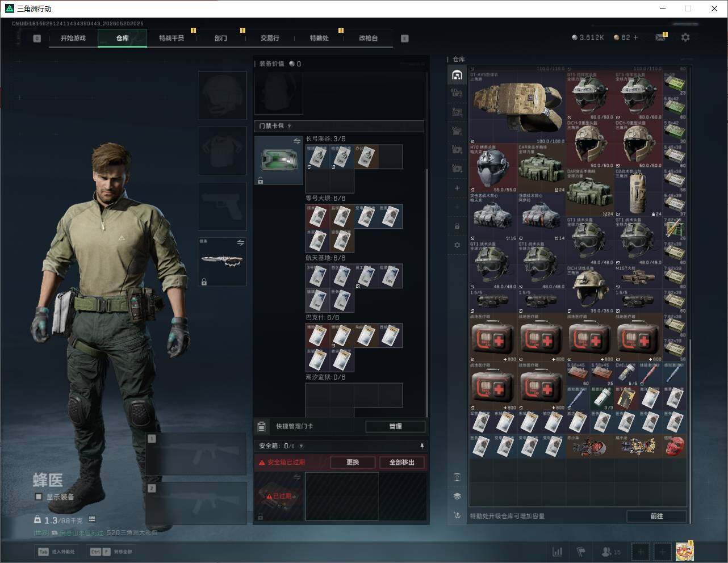Select the empty body armor equipment slot
The height and width of the screenshot is (563, 728).
pos(223,151)
